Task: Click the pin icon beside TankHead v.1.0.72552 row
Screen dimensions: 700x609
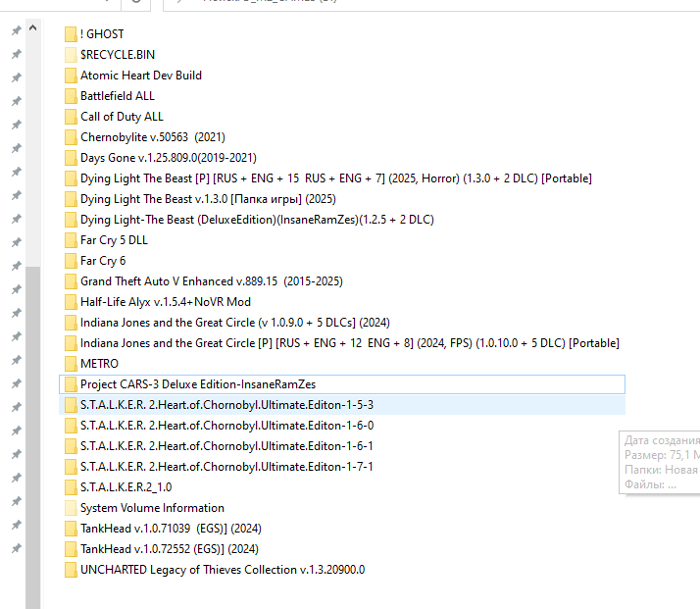Action: click(x=16, y=548)
